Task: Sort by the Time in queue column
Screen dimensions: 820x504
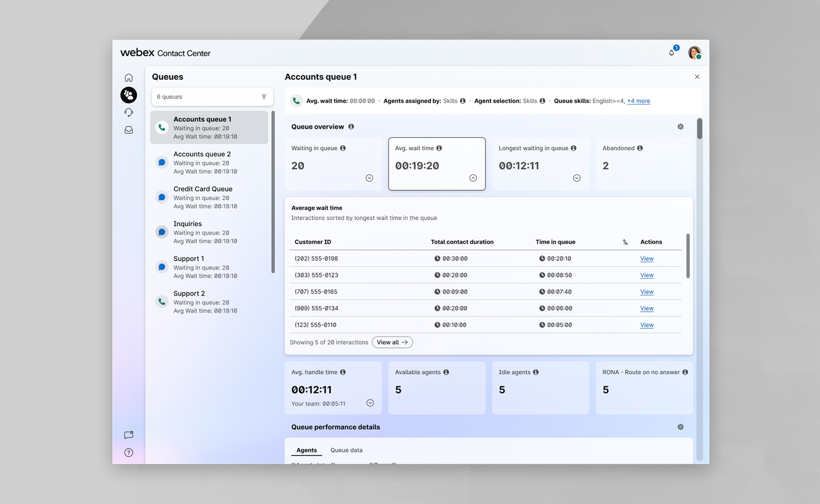Action: (625, 242)
